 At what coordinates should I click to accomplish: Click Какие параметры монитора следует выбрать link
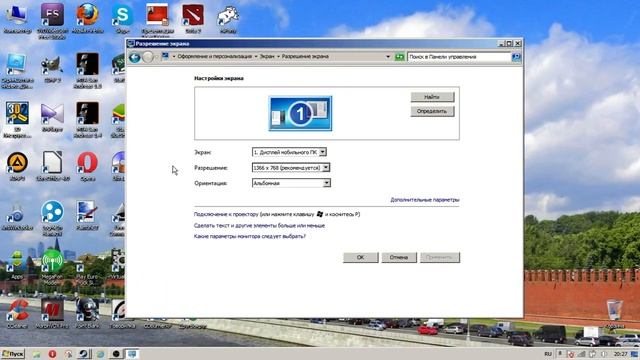coord(250,236)
